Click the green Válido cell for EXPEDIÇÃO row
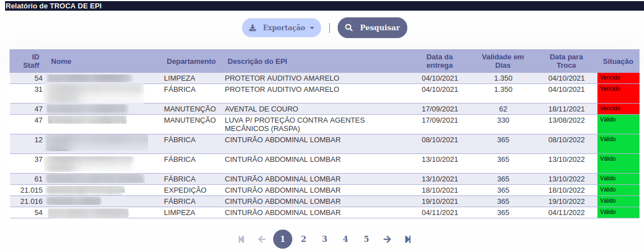 [x=619, y=190]
